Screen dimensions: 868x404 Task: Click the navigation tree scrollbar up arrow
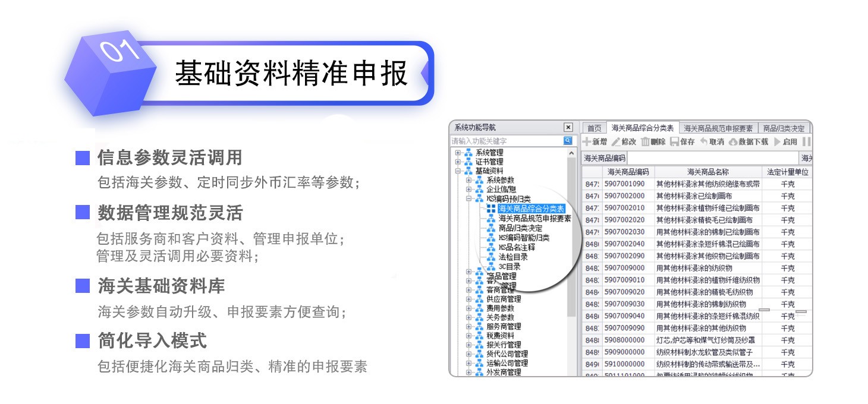pos(572,153)
